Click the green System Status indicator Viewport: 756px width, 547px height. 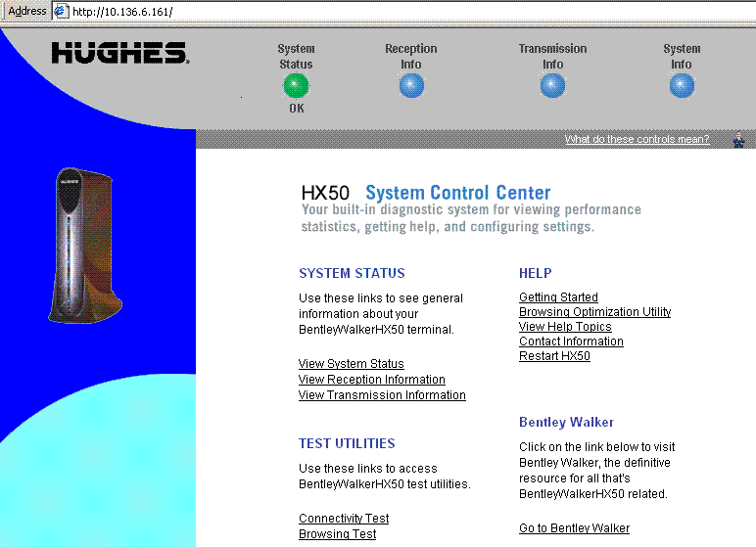coord(296,86)
